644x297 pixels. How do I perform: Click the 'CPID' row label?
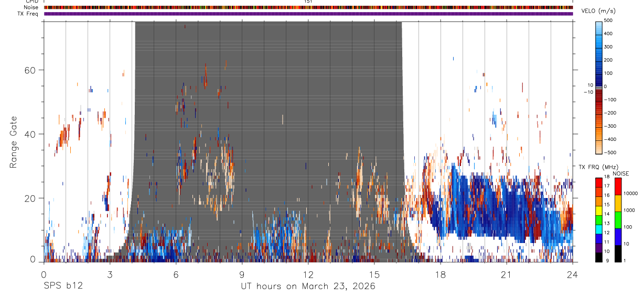(x=31, y=2)
